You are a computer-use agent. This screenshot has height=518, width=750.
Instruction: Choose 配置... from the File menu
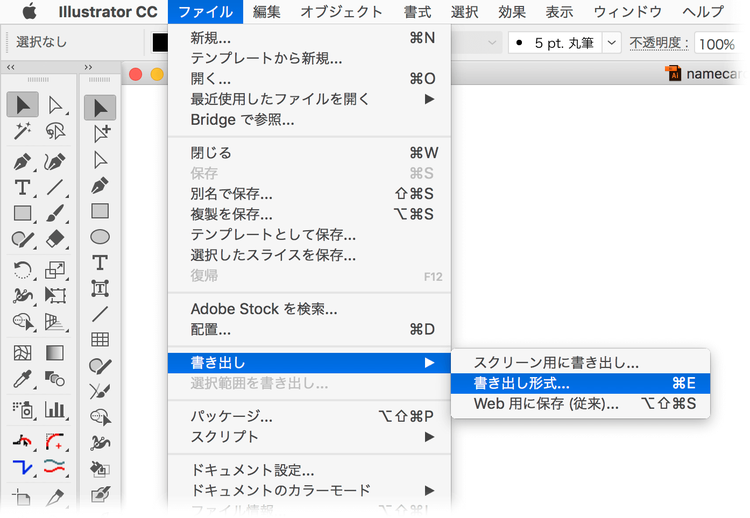(309, 330)
